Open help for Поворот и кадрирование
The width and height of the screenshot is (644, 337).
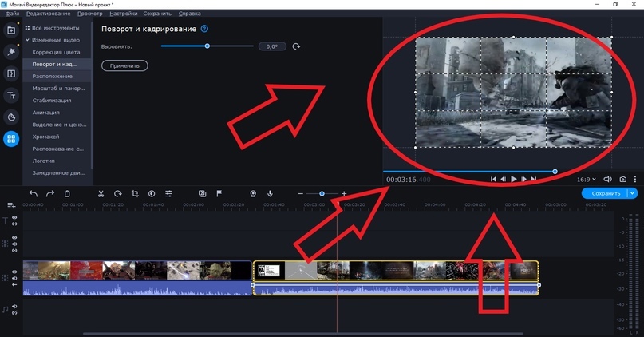(204, 29)
